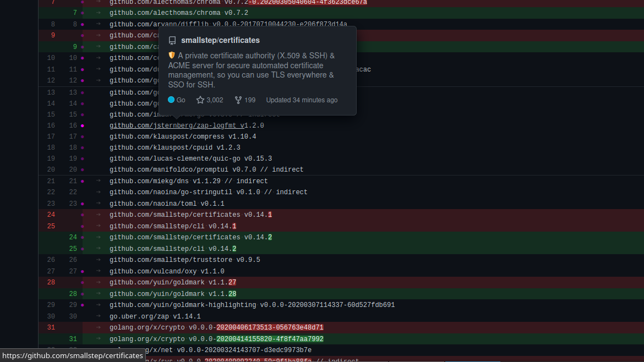The width and height of the screenshot is (644, 362).
Task: Click the removed golang.org/x/crypto 20200406173513 line
Action: (216, 327)
